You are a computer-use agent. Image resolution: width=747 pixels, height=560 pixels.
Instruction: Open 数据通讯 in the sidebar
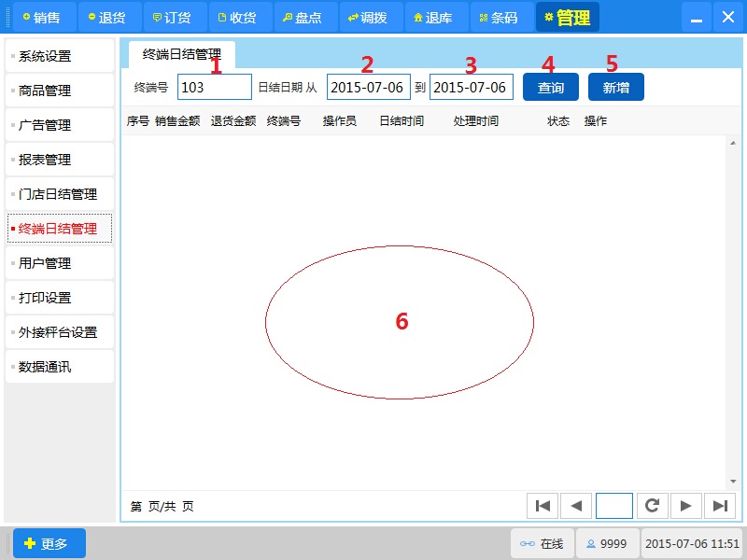(60, 367)
